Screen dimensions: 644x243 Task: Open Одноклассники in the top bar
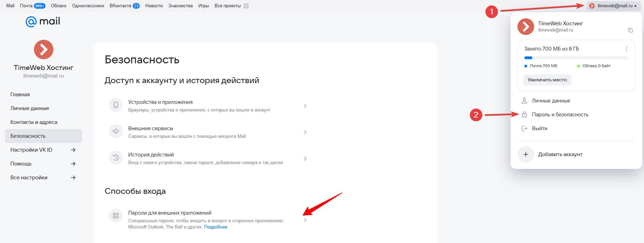(88, 6)
